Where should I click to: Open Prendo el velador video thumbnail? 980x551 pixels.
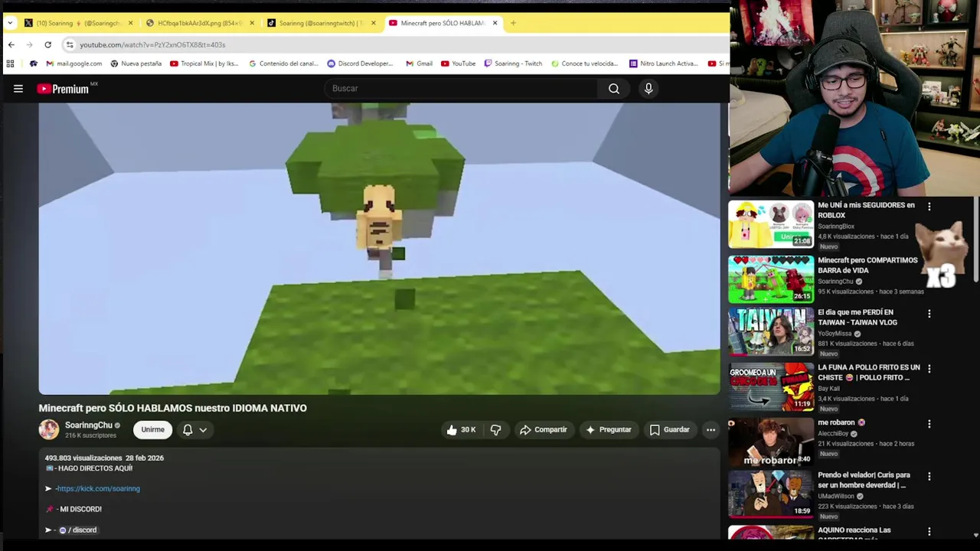[771, 494]
